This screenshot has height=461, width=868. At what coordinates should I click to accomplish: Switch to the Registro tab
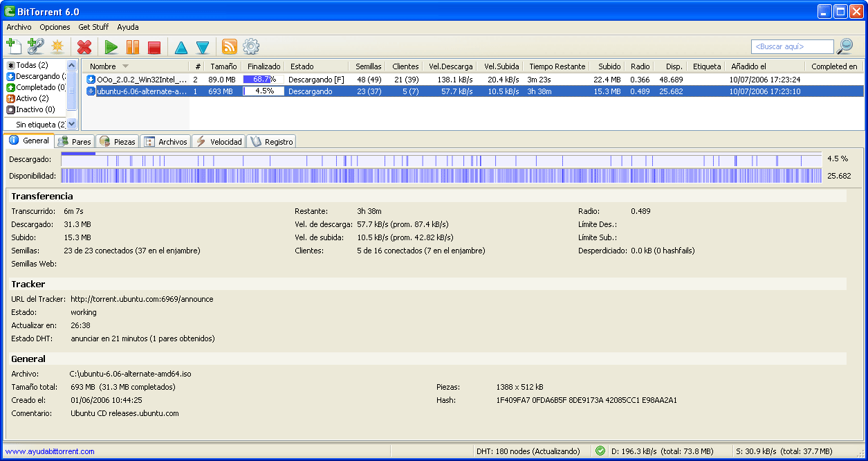(271, 141)
